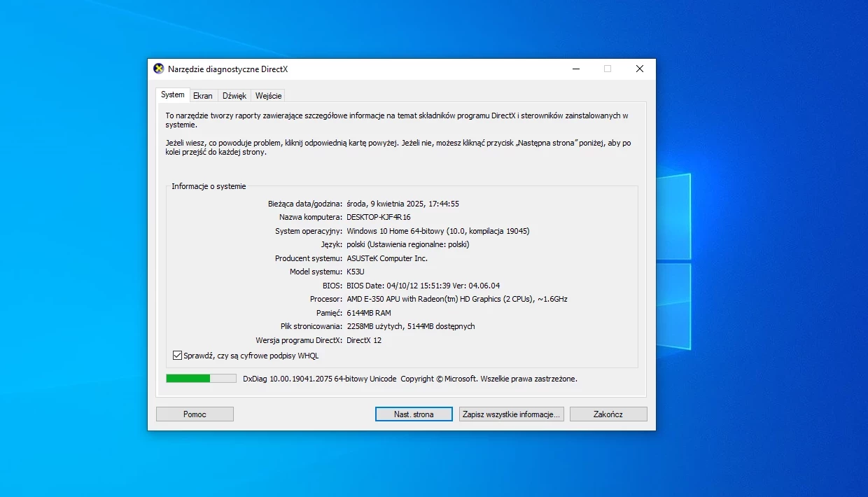Image resolution: width=868 pixels, height=497 pixels.
Task: Click the BIOS Date 04/10/12 value
Action: [x=423, y=286]
